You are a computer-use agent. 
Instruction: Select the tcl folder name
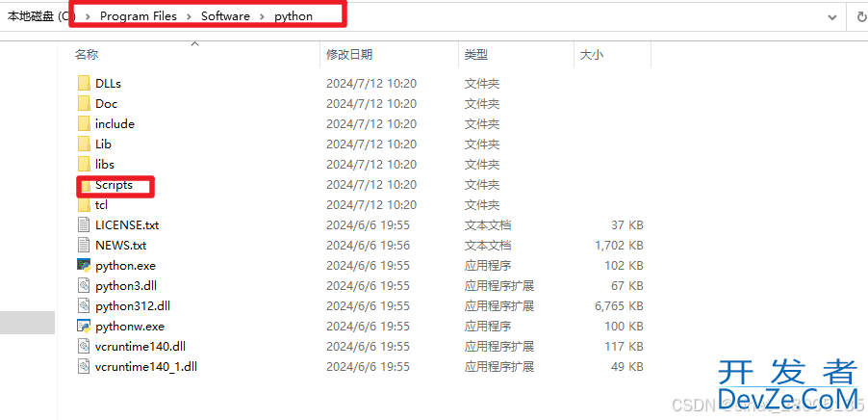tap(101, 205)
